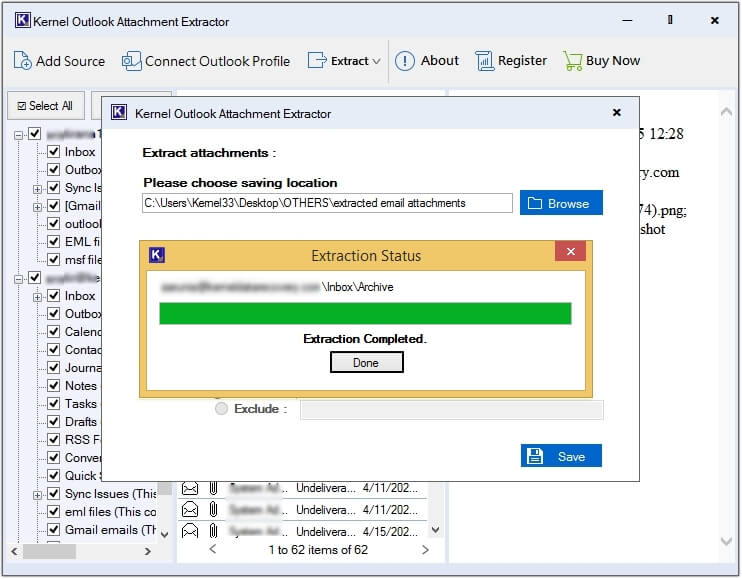The height and width of the screenshot is (579, 742).
Task: Click the Extract arrow icon
Action: tap(317, 61)
